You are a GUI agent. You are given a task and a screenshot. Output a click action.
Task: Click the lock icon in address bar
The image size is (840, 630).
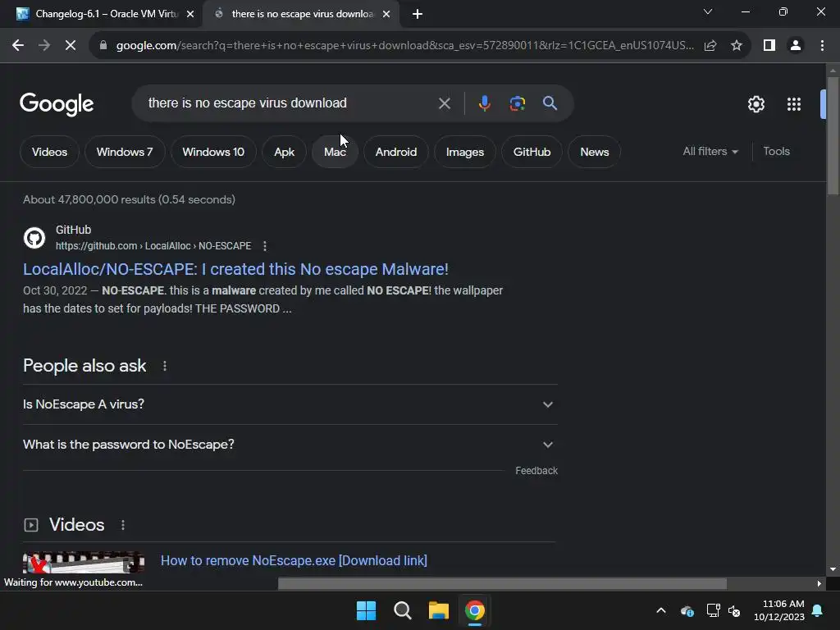click(x=103, y=46)
